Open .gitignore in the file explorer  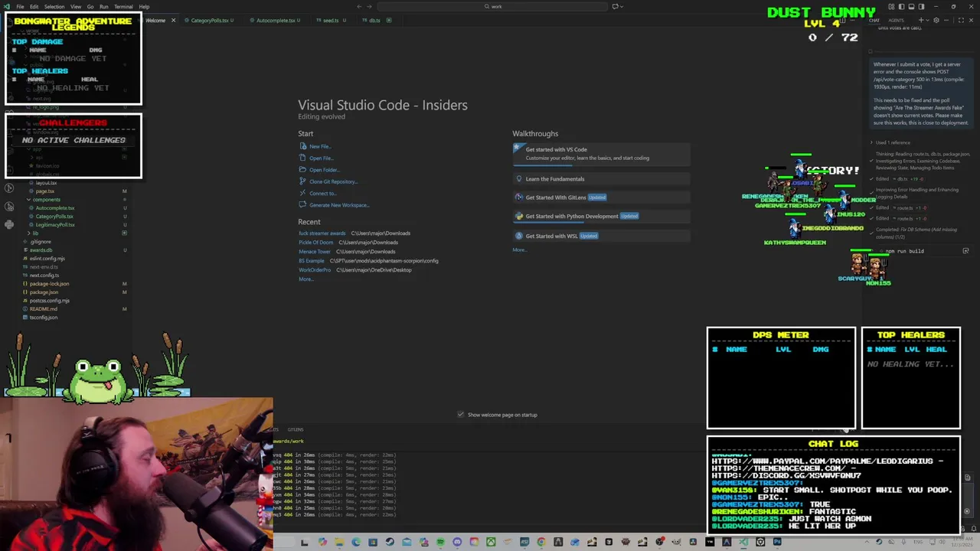[40, 242]
